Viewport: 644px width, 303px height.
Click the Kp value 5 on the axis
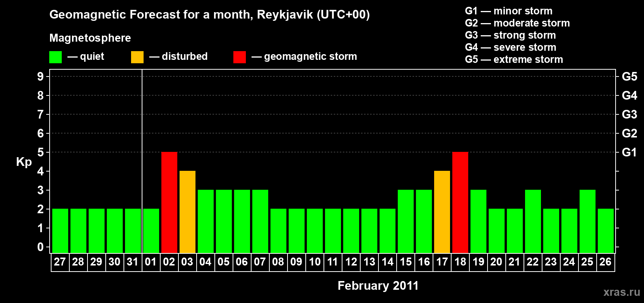[x=41, y=152]
